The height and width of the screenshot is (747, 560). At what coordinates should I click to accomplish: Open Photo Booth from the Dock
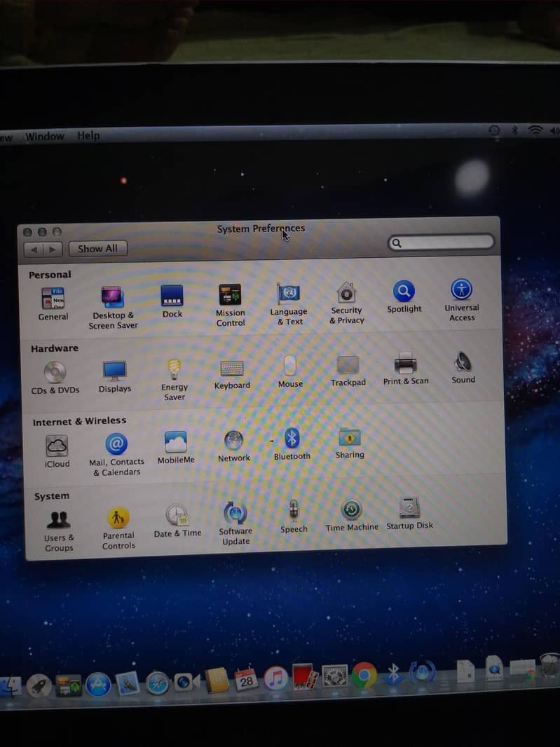click(305, 676)
